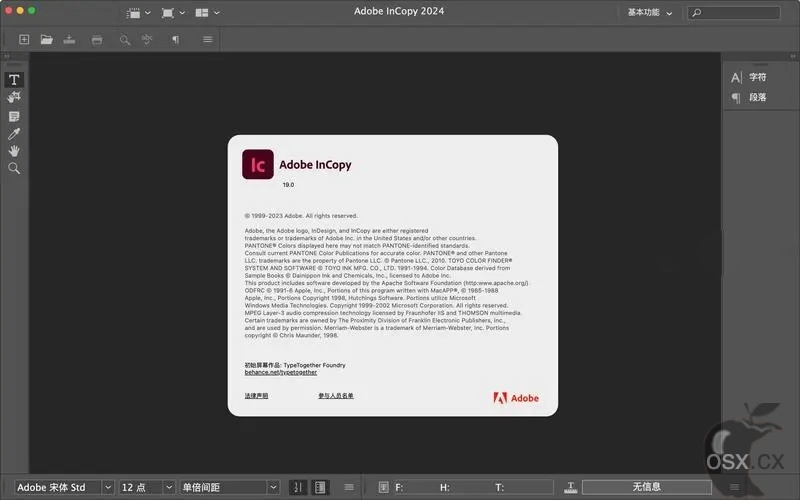Click the Ic InCopy logo in dialog
Screen dimensions: 800x500
(258, 164)
